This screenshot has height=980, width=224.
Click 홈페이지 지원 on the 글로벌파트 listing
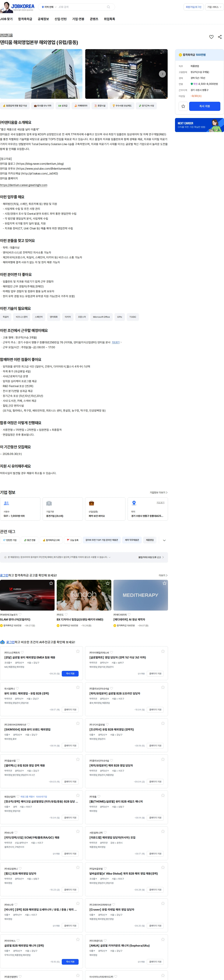[155, 673]
